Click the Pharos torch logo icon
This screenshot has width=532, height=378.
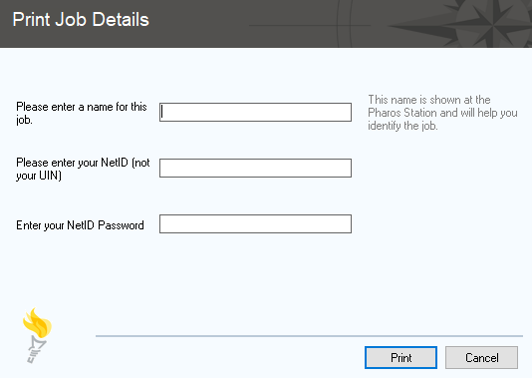pos(37,335)
